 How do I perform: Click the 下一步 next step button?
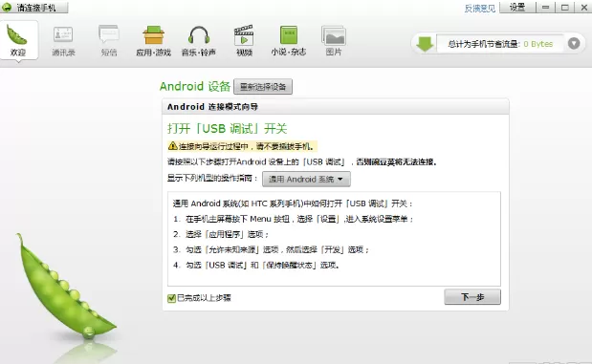pyautogui.click(x=472, y=297)
